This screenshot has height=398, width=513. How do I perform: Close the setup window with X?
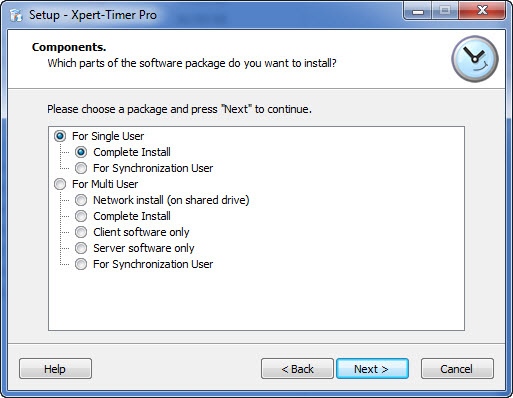[482, 11]
